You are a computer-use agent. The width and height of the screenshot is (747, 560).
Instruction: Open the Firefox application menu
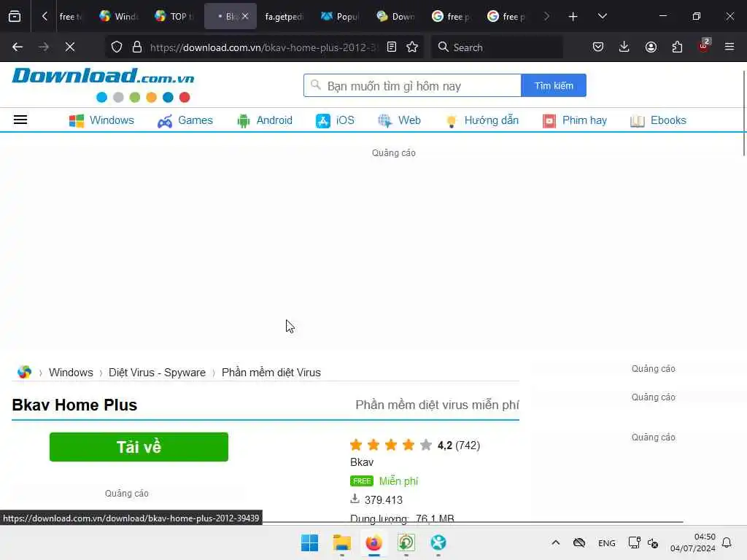tap(729, 47)
